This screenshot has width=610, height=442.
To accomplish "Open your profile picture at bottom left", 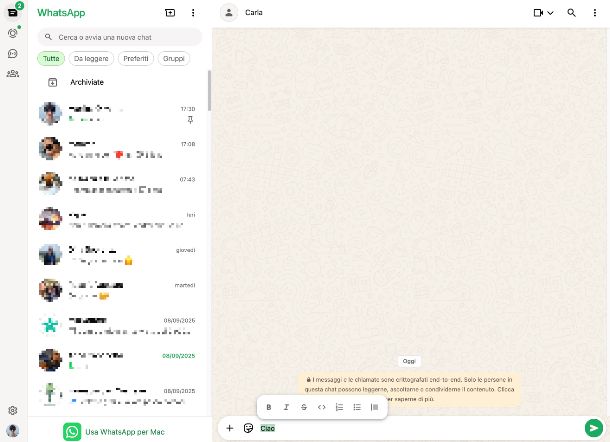I will 12,430.
